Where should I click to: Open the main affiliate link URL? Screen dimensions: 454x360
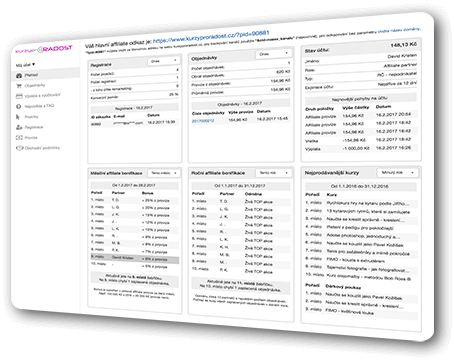click(211, 37)
